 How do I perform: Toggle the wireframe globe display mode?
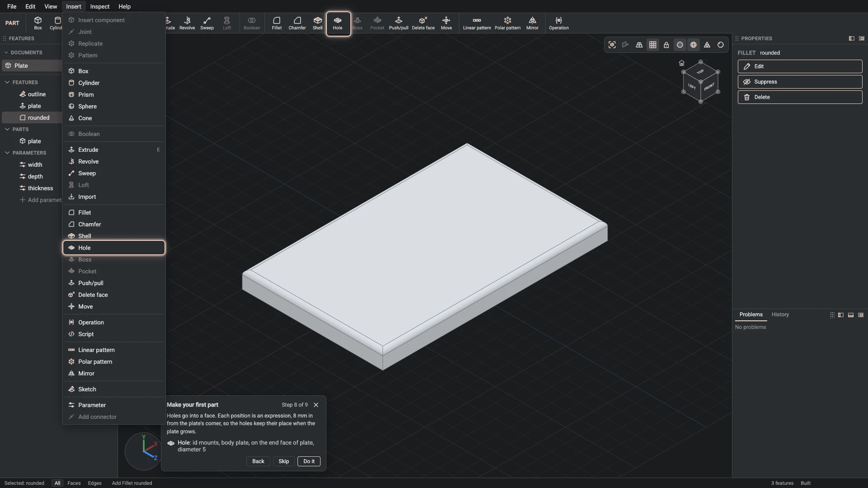[x=693, y=45]
